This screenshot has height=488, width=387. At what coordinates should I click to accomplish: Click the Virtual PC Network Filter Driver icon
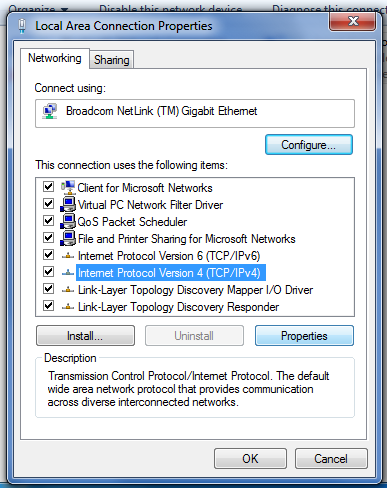click(68, 204)
